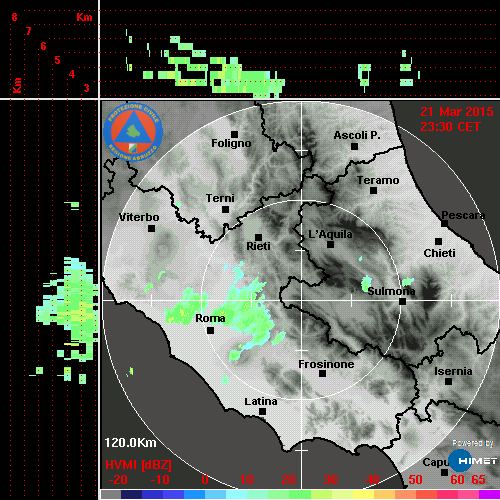The width and height of the screenshot is (500, 500).
Task: Click the Frosinone city marker square
Action: (322, 374)
